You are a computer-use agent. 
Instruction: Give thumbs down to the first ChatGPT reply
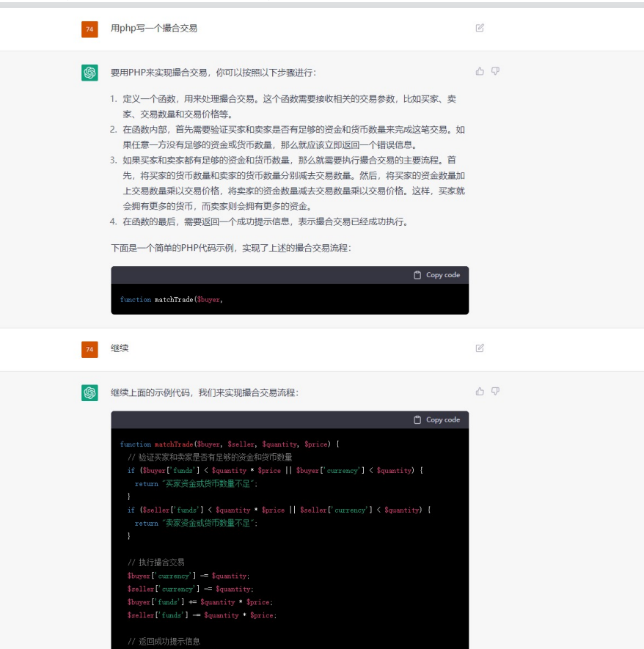pos(494,70)
